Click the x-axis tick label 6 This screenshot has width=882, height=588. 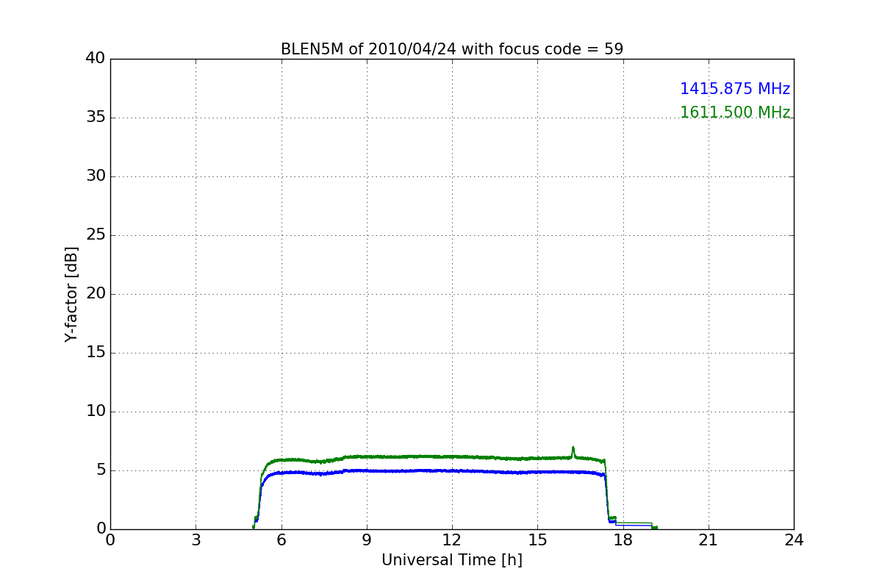tap(281, 540)
